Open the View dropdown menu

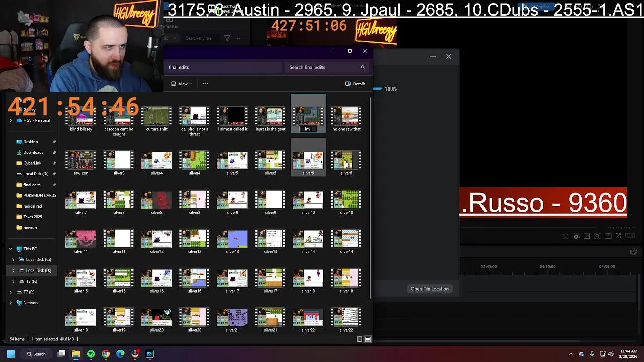[x=181, y=84]
